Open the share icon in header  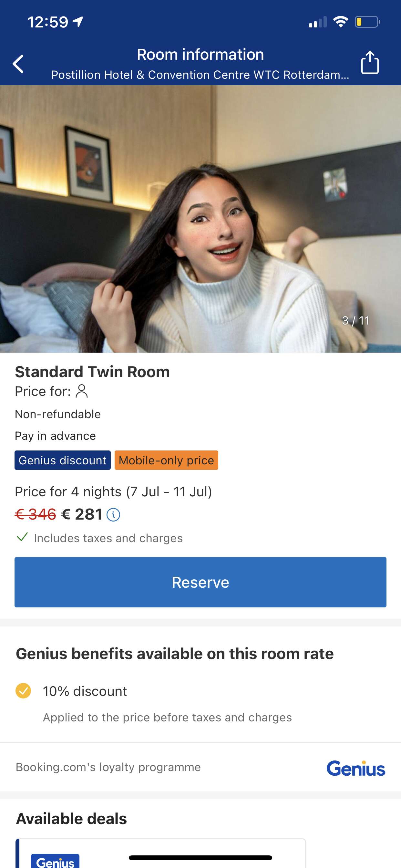pos(370,62)
